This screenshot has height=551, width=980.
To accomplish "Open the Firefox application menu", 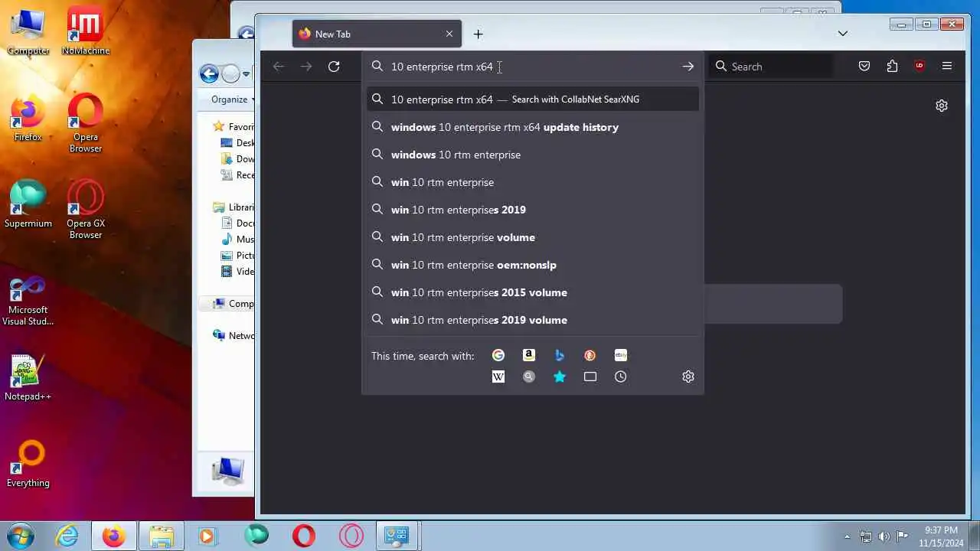I will [947, 67].
